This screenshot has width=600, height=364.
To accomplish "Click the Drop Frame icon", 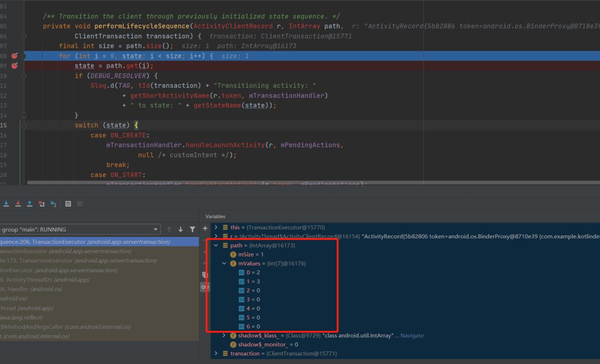I will click(x=41, y=204).
